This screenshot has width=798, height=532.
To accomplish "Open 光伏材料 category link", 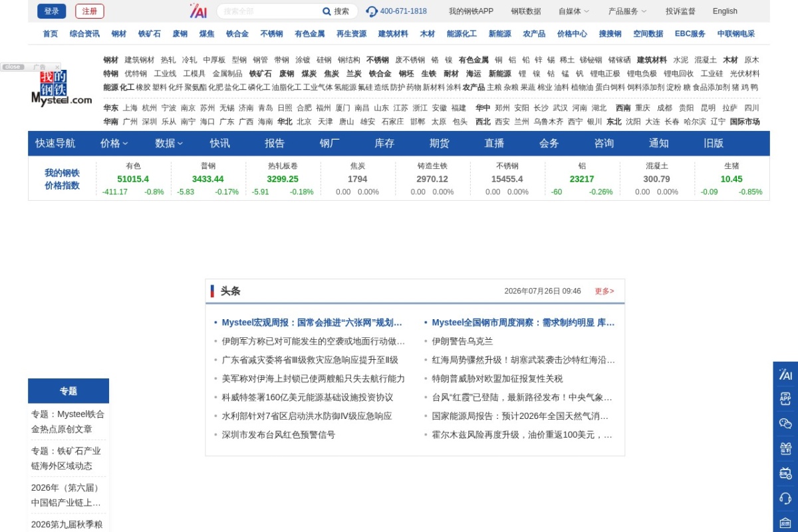I will pos(745,74).
